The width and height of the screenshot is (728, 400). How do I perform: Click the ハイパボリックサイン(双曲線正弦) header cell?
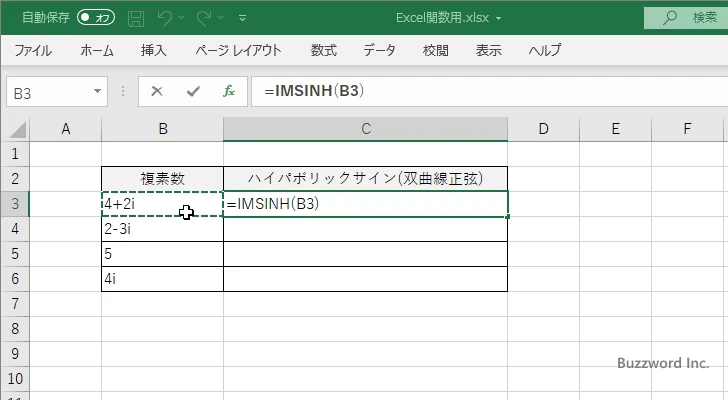(x=365, y=179)
